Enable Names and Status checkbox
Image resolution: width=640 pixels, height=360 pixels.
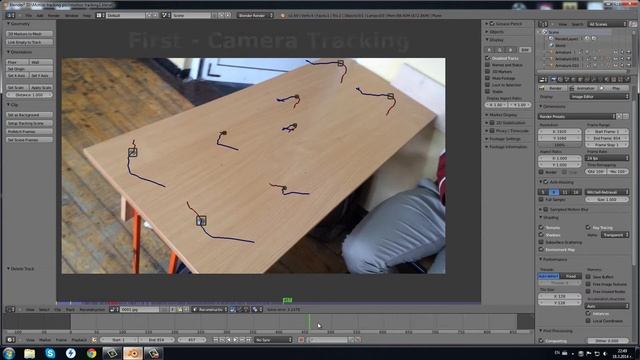click(487, 65)
